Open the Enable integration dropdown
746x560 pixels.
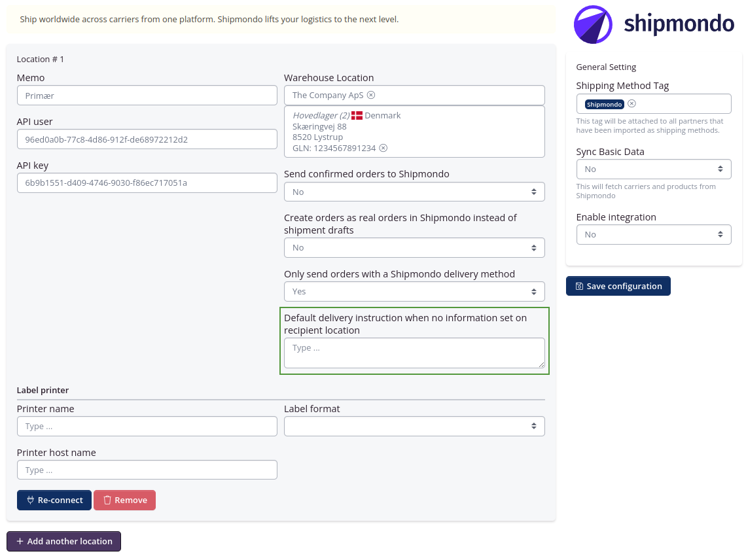click(653, 234)
